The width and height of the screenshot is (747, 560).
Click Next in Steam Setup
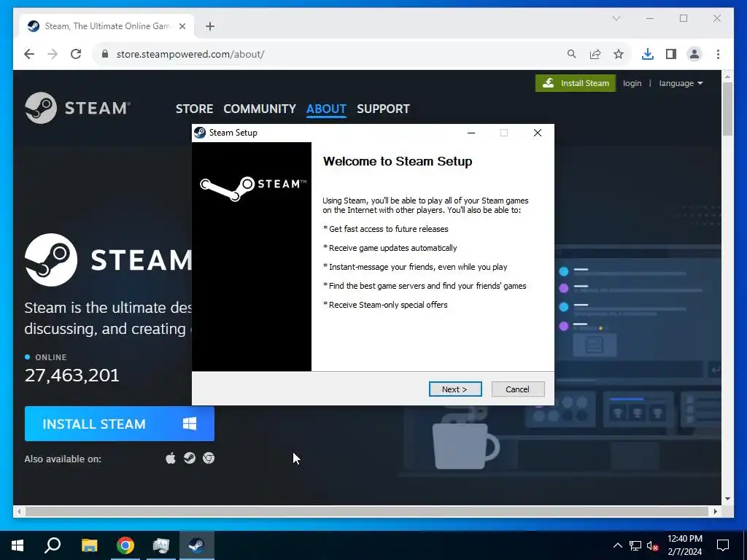[x=455, y=389]
